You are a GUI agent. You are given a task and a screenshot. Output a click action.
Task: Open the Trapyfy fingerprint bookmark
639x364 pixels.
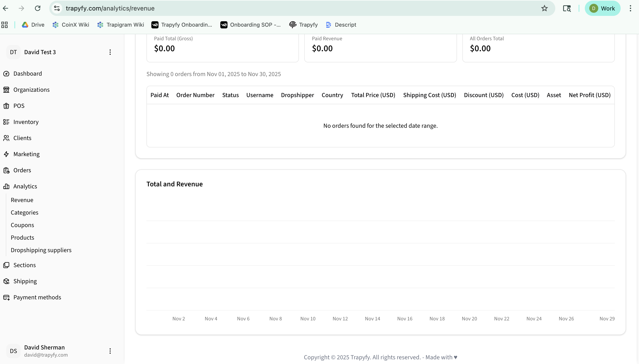(x=303, y=25)
